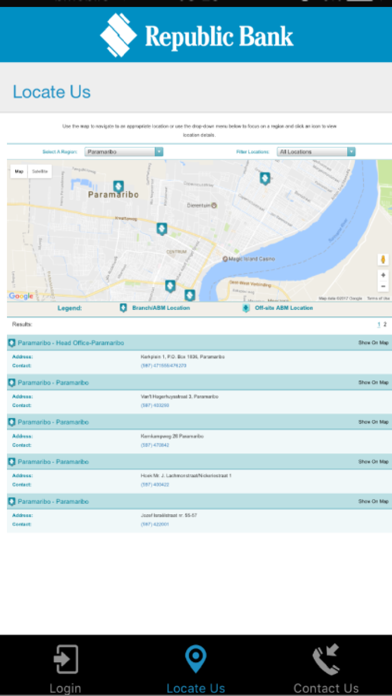392x696 pixels.
Task: Click the Paramaribo - Head Office-Paramaribo title
Action: click(x=71, y=343)
